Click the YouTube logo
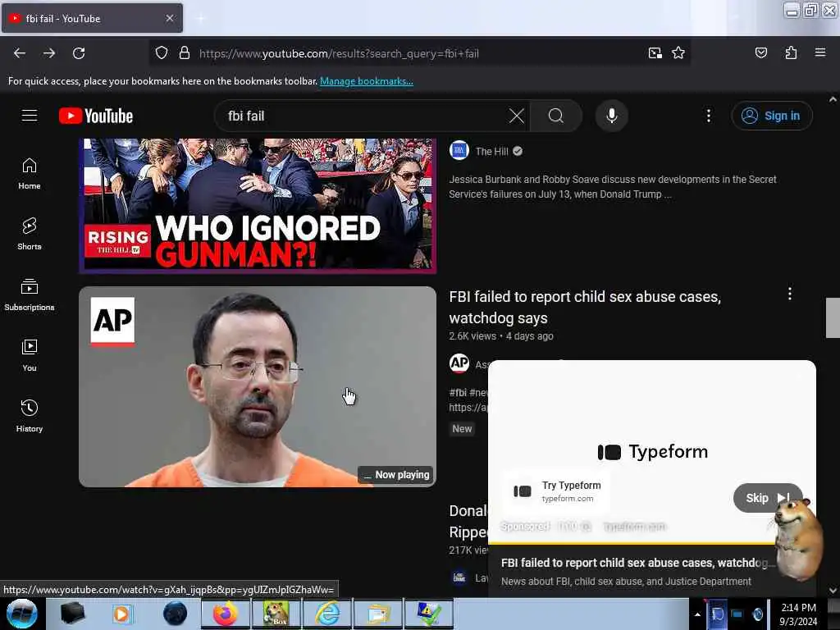This screenshot has width=840, height=630. coord(96,116)
